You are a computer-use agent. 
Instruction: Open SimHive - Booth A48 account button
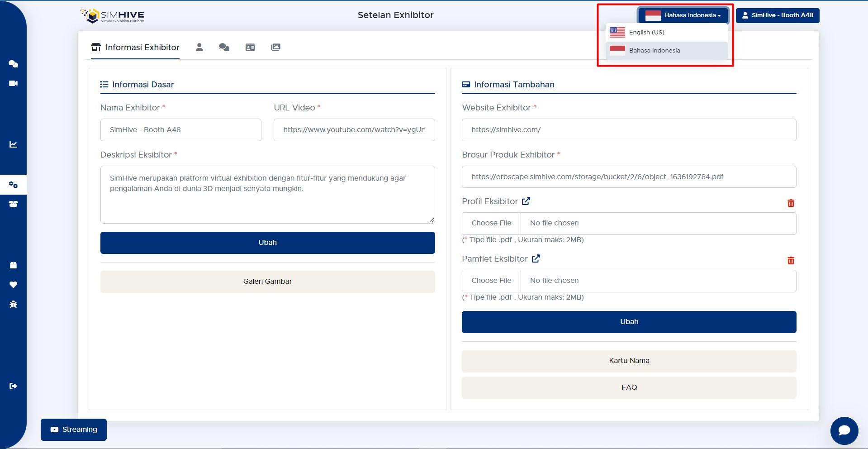tap(778, 15)
